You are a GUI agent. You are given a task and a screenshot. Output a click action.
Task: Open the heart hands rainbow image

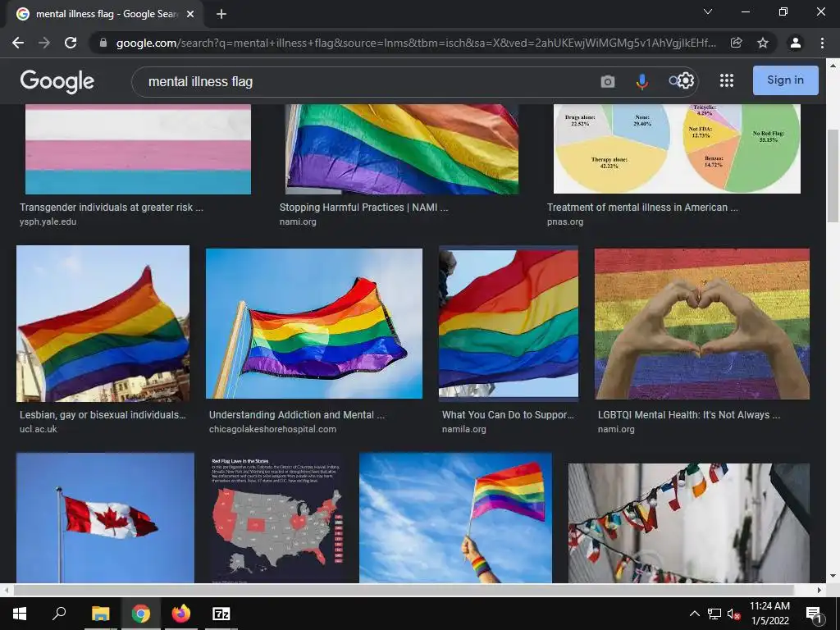pos(702,323)
